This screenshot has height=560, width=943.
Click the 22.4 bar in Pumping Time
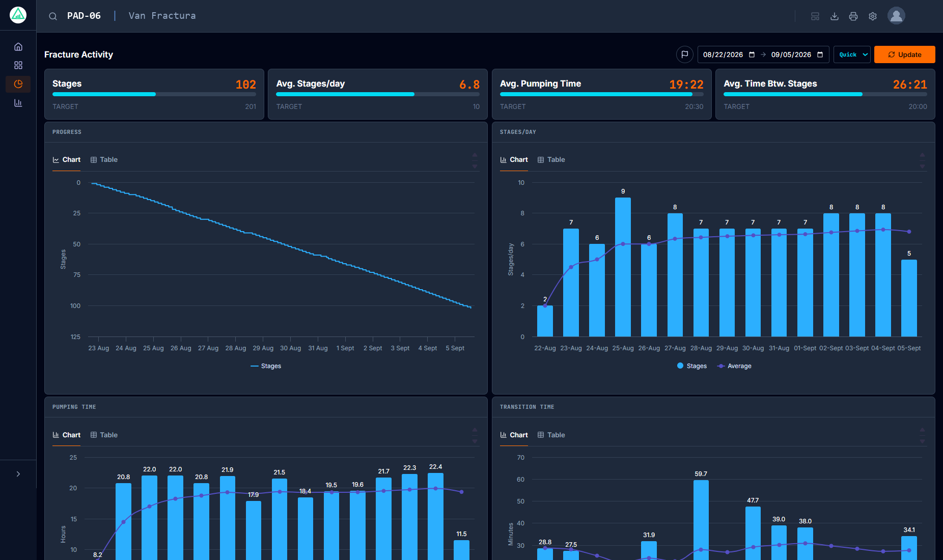click(x=436, y=516)
